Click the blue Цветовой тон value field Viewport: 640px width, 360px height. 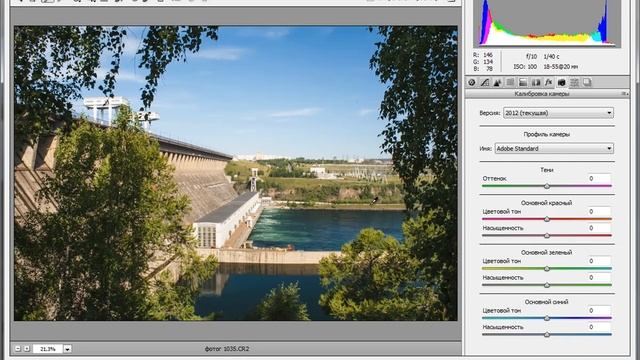(599, 311)
